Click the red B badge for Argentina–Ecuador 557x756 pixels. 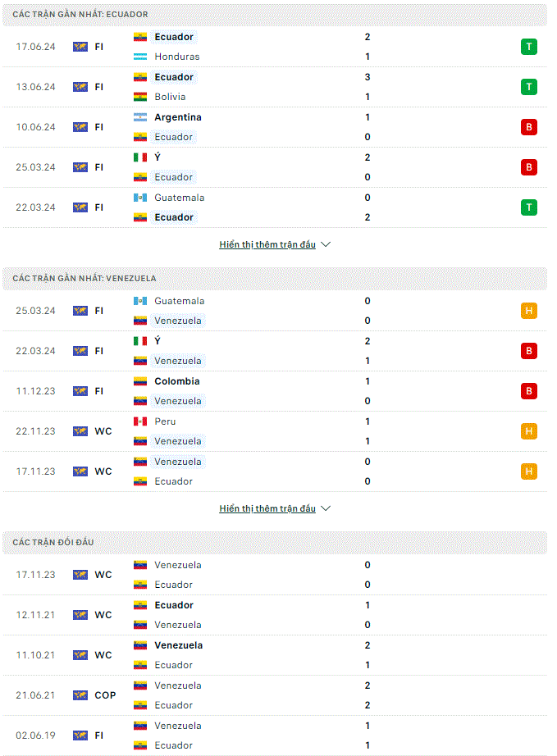point(528,127)
